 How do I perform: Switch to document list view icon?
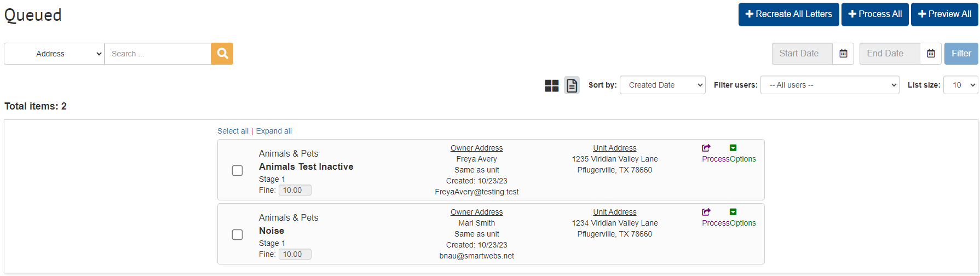pos(572,85)
